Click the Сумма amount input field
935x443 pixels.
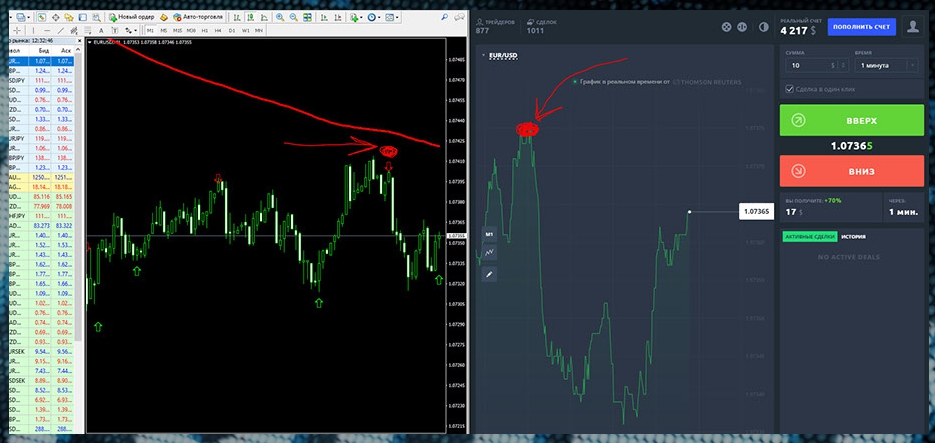[808, 65]
